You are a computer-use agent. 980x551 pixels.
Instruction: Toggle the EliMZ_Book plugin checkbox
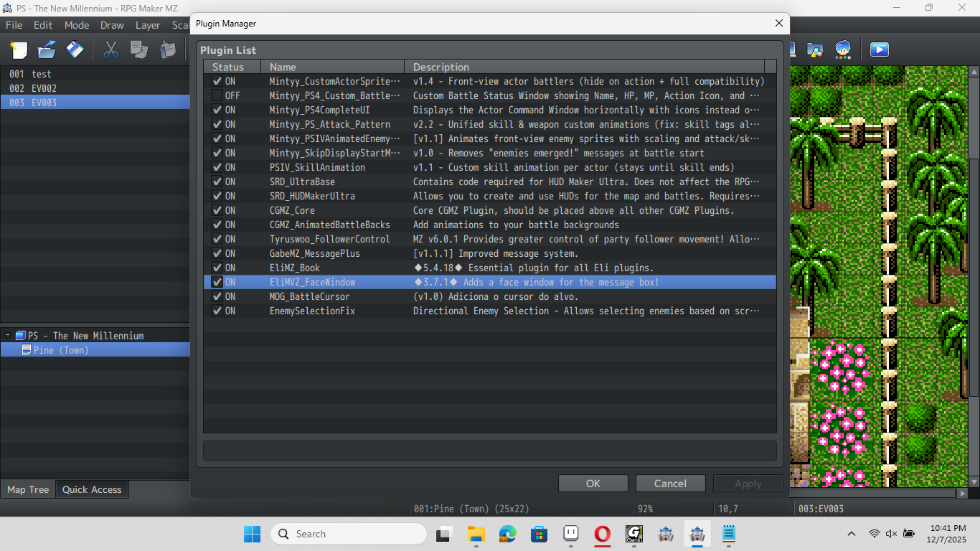pyautogui.click(x=217, y=268)
